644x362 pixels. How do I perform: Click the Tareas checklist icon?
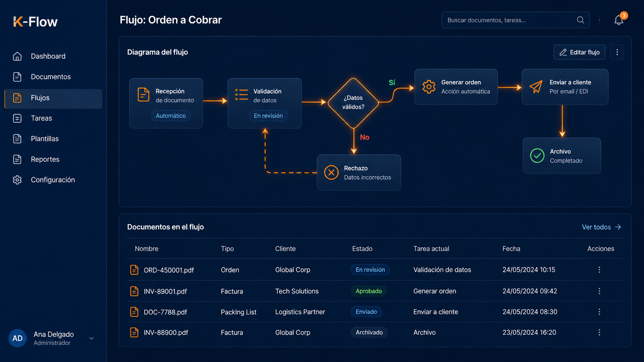tap(17, 118)
